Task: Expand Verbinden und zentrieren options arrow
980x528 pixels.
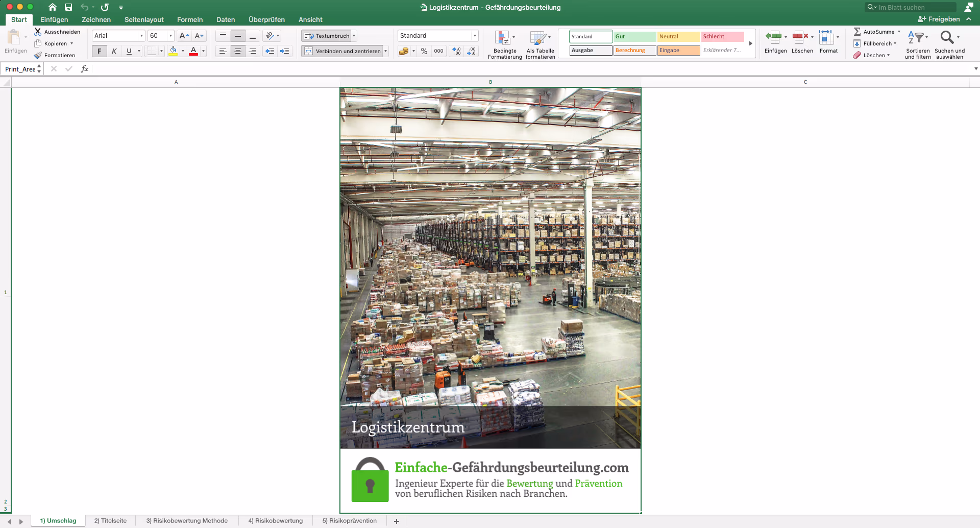Action: pos(386,51)
